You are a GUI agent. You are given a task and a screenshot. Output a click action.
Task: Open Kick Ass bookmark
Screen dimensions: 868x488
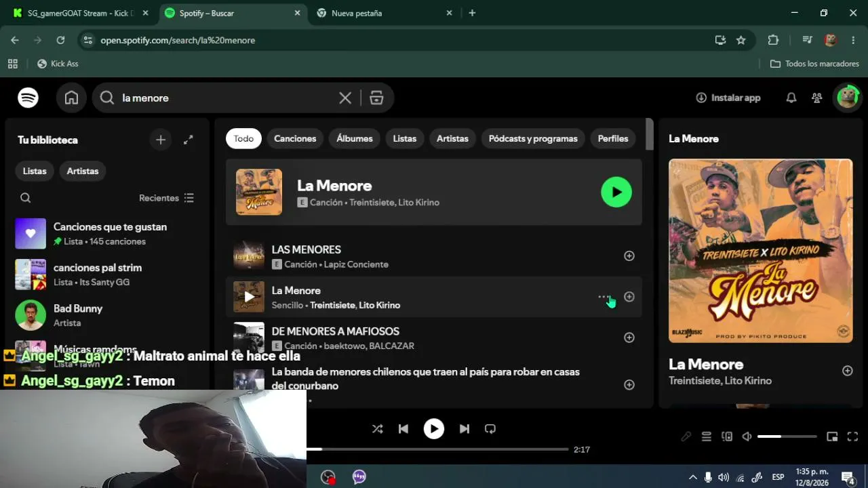tap(58, 64)
